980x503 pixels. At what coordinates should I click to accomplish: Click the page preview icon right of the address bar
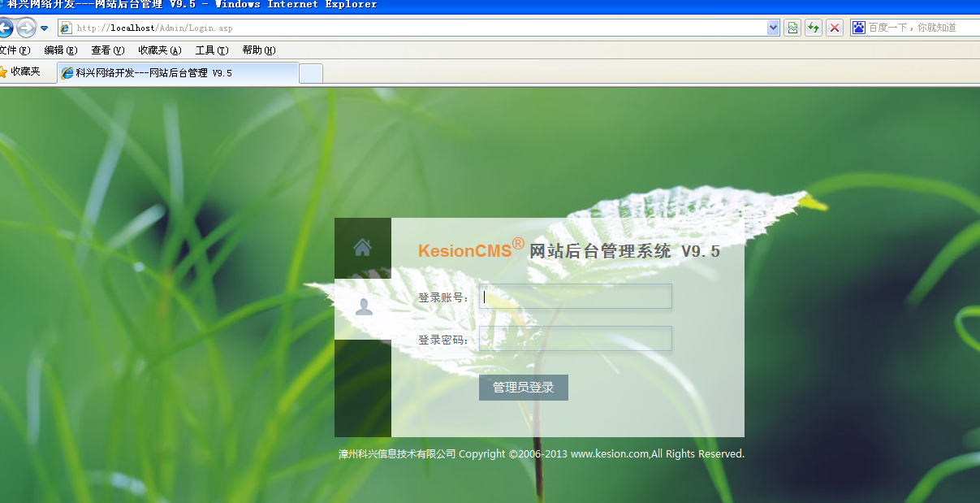tap(792, 27)
